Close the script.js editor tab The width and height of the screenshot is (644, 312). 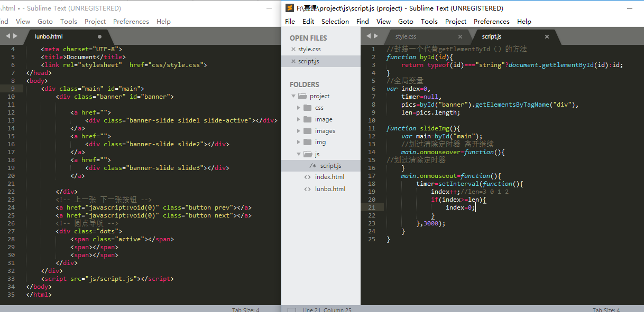click(x=547, y=37)
